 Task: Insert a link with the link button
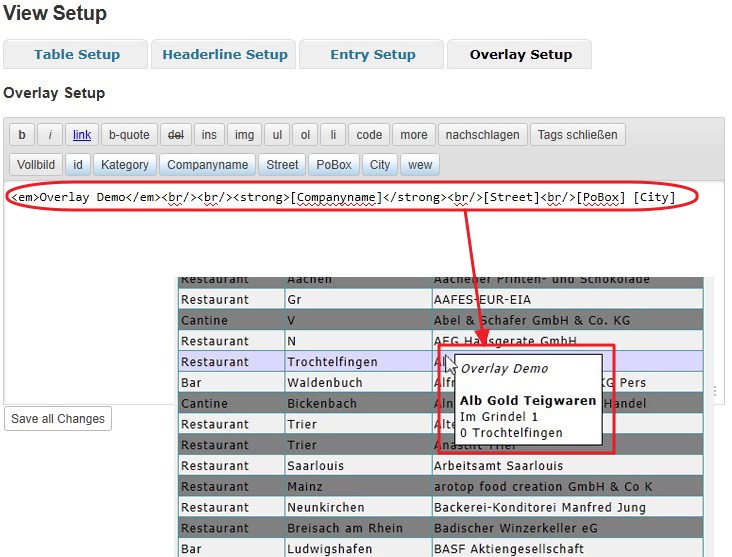click(x=82, y=135)
